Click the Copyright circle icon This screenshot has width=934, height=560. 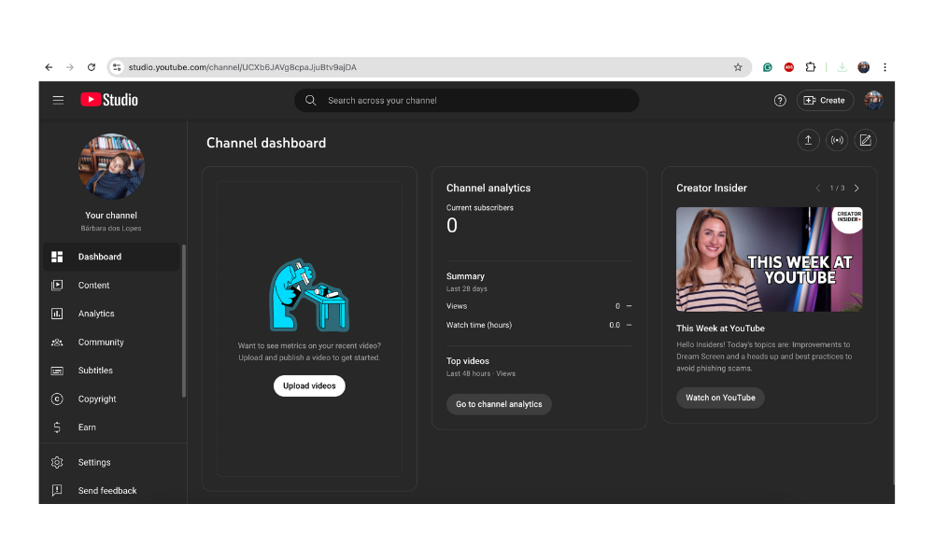57,399
